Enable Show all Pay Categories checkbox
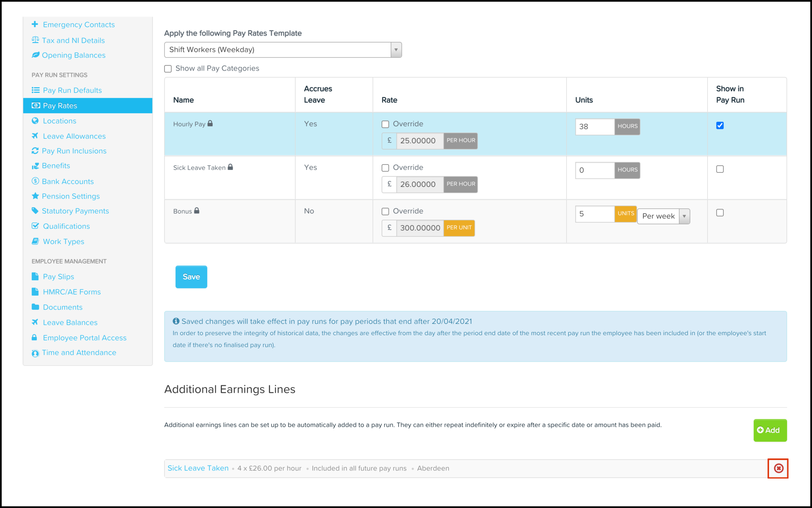The height and width of the screenshot is (508, 812). 168,69
